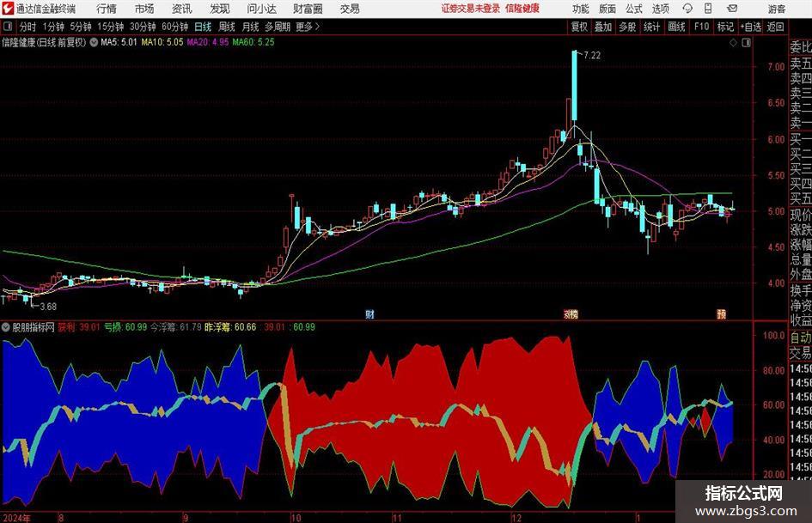This screenshot has height=523, width=812.
Task: Switch to 月线 monthly period
Action: 250,27
